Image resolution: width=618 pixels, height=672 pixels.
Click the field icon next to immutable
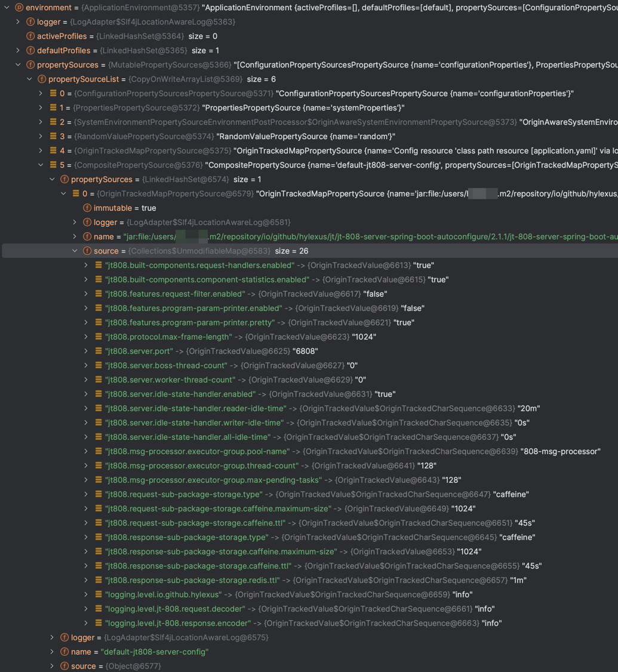pos(87,208)
